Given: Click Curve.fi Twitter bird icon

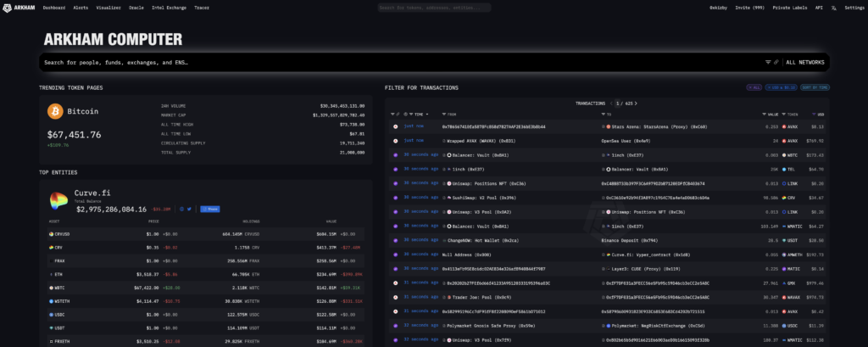Looking at the screenshot, I should click(189, 209).
